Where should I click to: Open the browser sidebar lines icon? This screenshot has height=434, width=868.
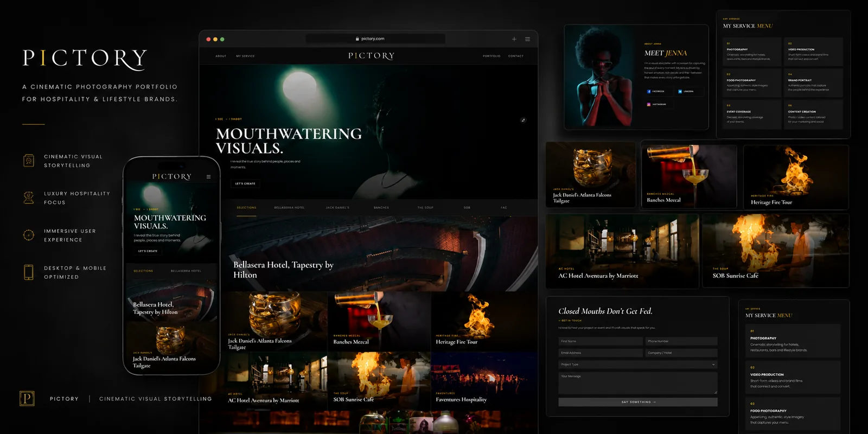(x=527, y=39)
